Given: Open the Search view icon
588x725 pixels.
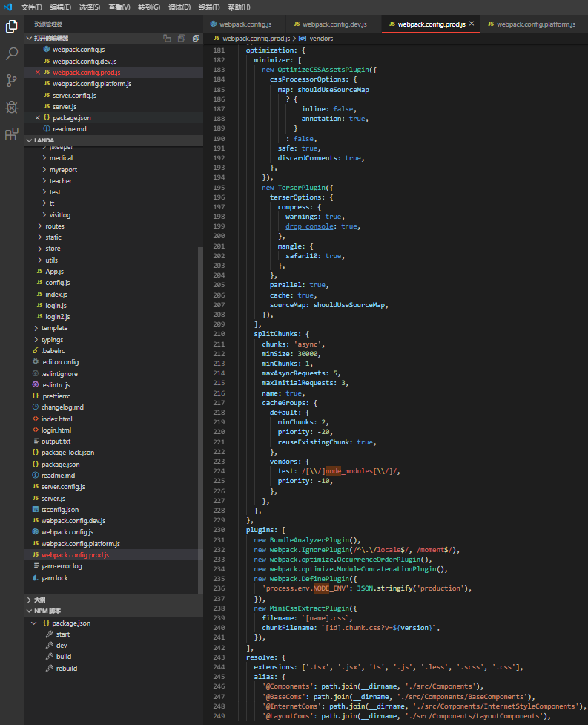Looking at the screenshot, I should pos(12,53).
